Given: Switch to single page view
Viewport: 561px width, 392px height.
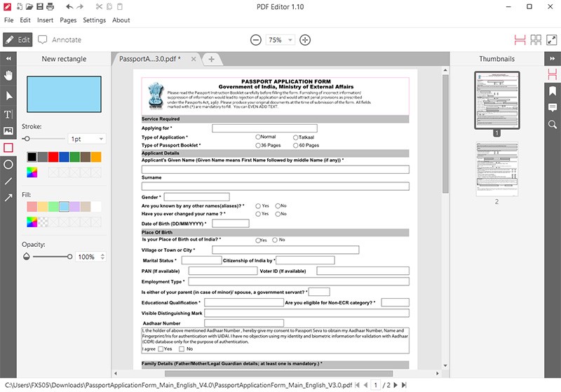Looking at the screenshot, I should point(520,40).
